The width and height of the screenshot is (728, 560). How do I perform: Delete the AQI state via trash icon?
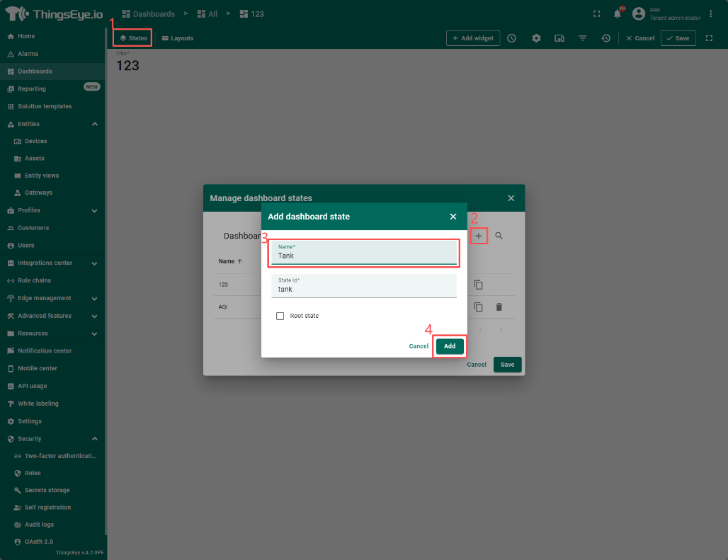499,307
